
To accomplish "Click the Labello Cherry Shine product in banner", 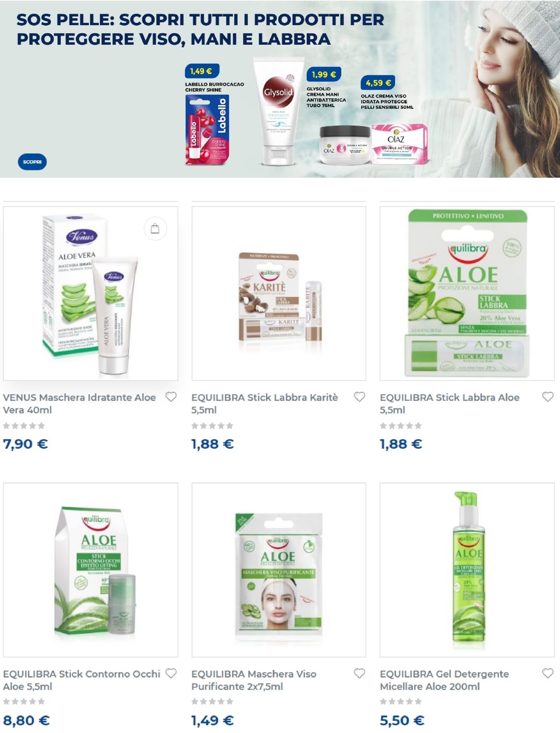I will pyautogui.click(x=207, y=129).
